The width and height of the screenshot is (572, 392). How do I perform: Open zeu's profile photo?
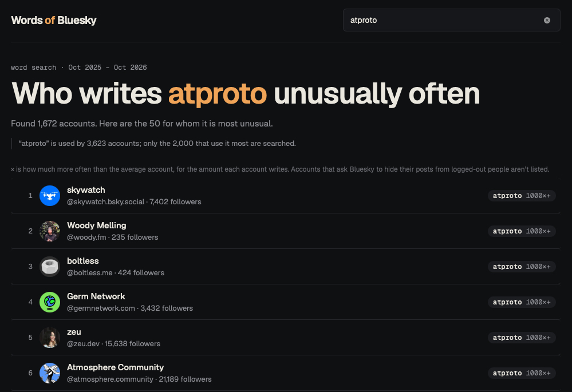pos(50,338)
